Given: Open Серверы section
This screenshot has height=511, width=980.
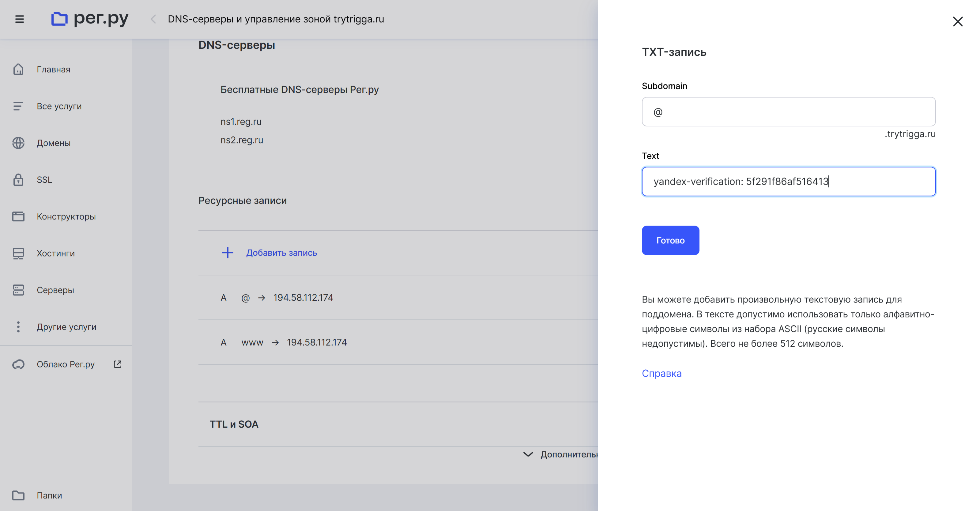Looking at the screenshot, I should (x=55, y=290).
